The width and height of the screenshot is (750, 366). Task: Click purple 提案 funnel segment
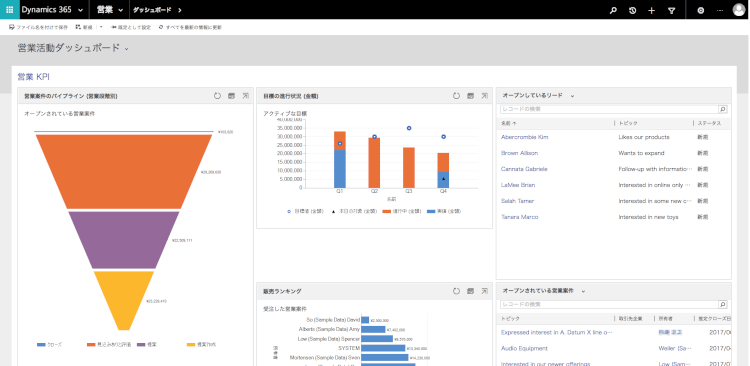[x=123, y=240]
